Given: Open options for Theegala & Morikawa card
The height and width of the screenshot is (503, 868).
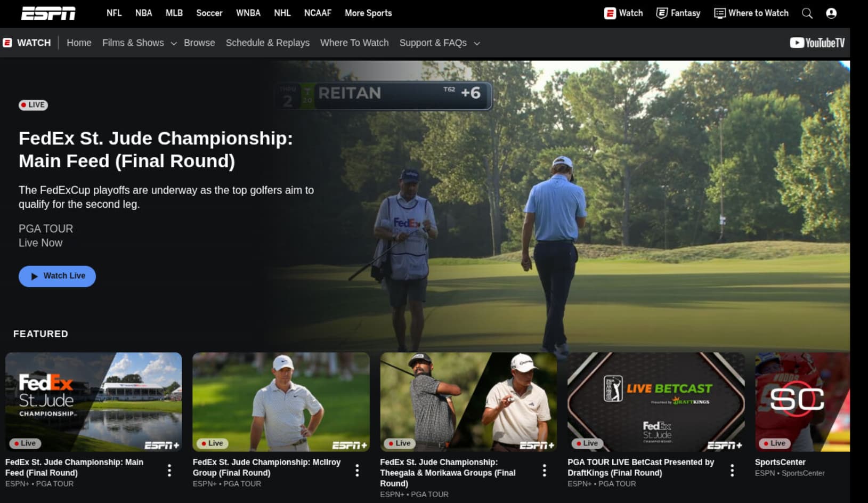Looking at the screenshot, I should 544,470.
